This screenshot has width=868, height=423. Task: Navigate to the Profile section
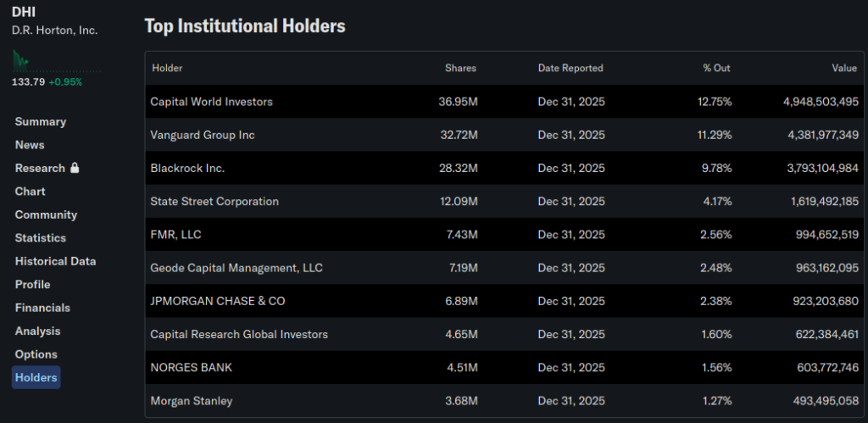point(32,285)
